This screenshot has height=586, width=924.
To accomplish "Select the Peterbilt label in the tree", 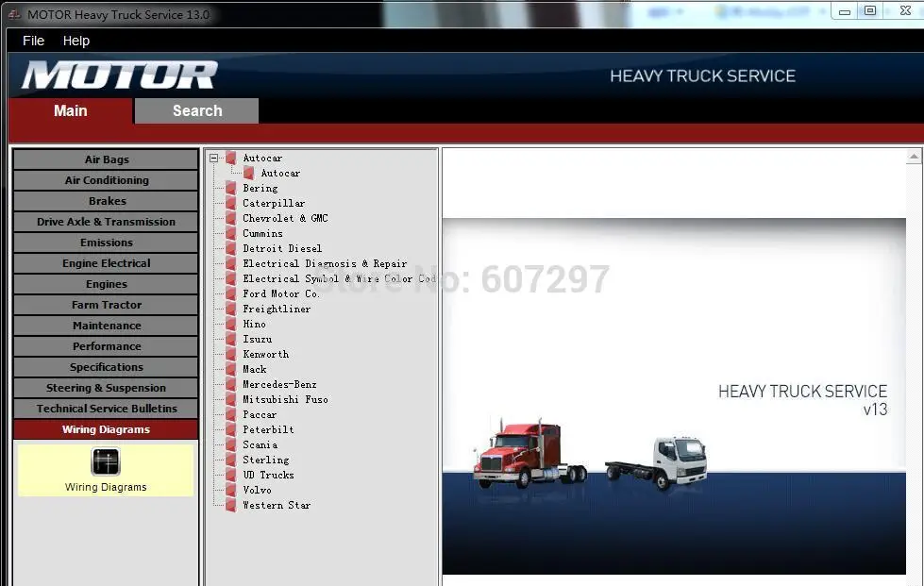I will point(268,430).
